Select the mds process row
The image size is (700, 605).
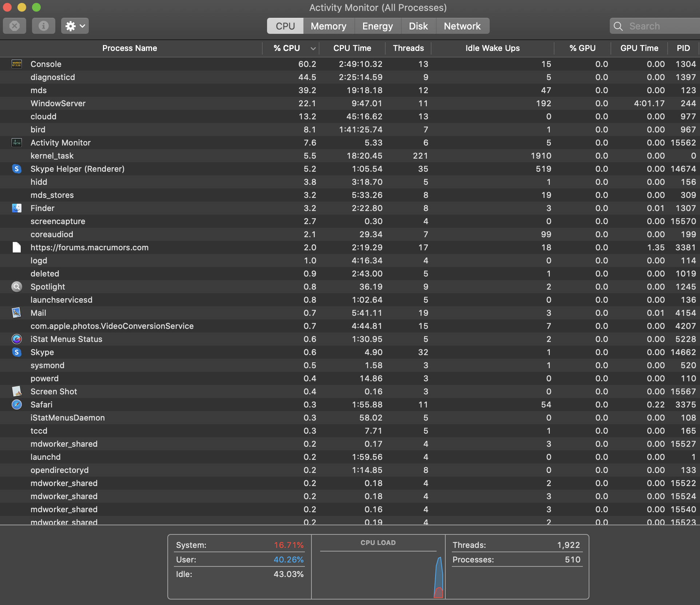(350, 90)
